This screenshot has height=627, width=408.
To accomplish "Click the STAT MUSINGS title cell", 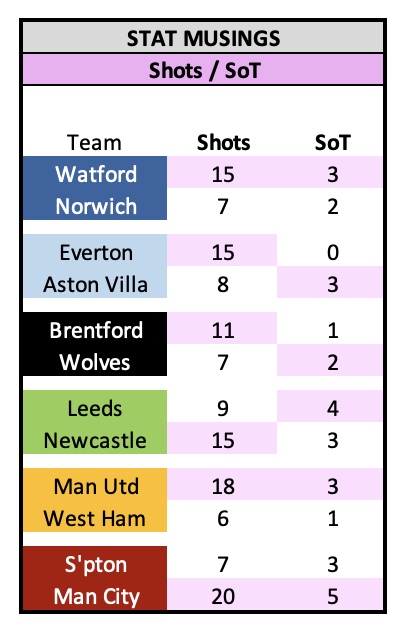I will click(x=203, y=38).
